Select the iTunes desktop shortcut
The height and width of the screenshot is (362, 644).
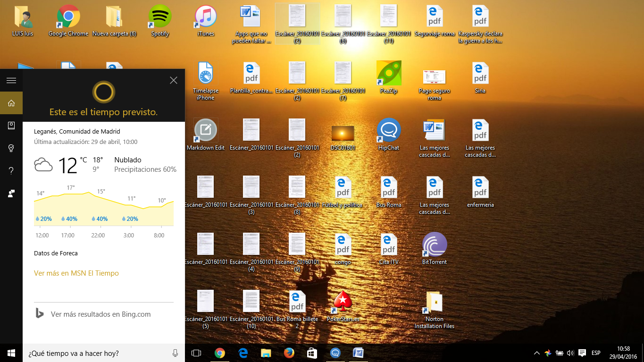point(206,21)
